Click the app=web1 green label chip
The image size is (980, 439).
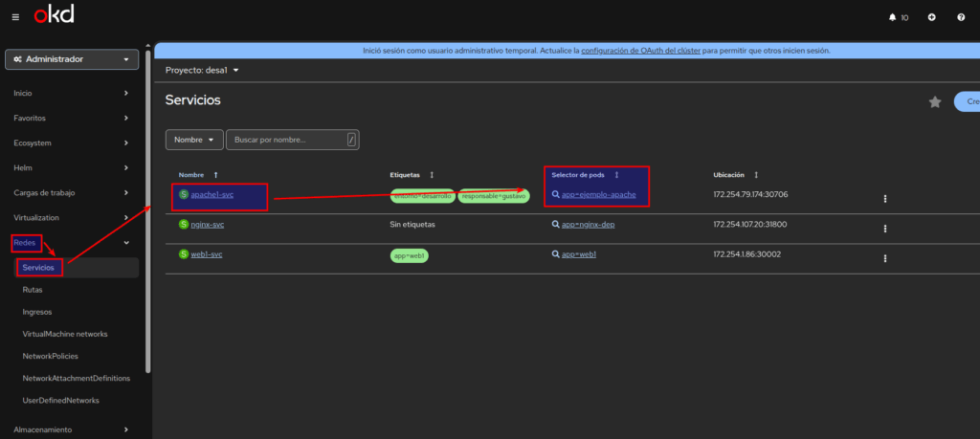coord(408,256)
